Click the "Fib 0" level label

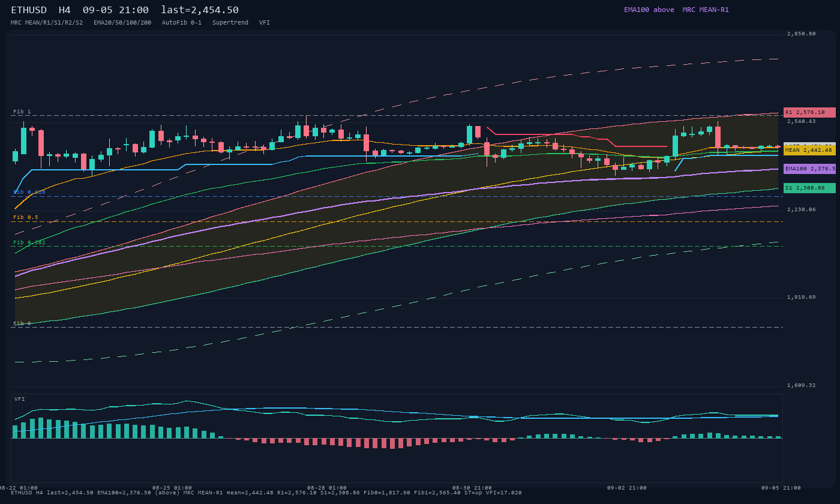[x=22, y=323]
